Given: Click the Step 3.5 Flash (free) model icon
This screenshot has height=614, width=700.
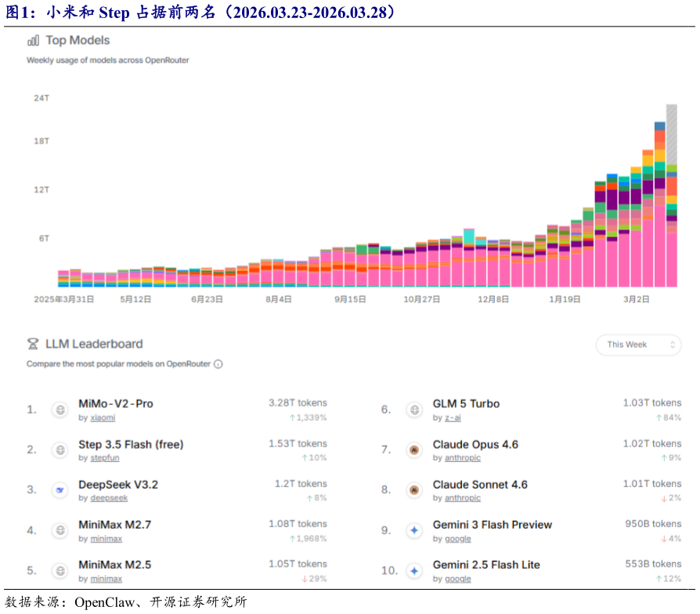Looking at the screenshot, I should point(60,450).
